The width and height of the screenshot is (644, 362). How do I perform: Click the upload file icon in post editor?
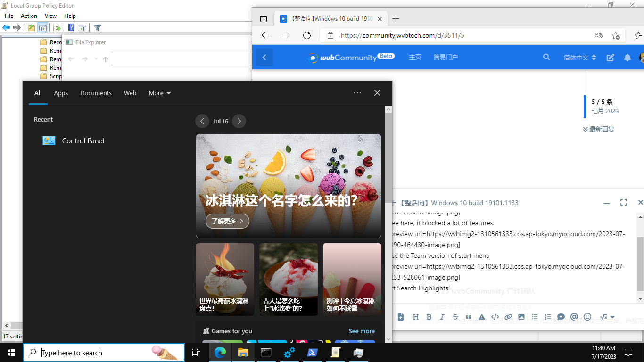pos(400,317)
